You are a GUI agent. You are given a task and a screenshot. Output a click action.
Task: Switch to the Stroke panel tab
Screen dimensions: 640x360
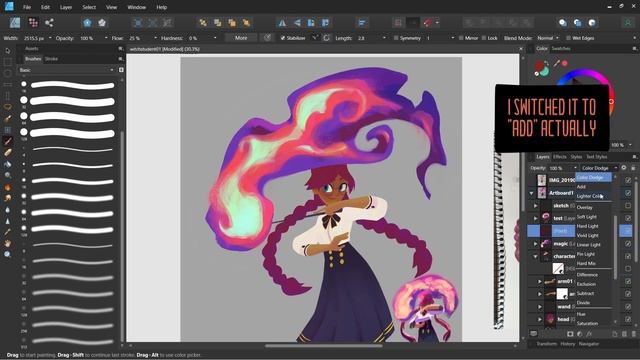[51, 59]
